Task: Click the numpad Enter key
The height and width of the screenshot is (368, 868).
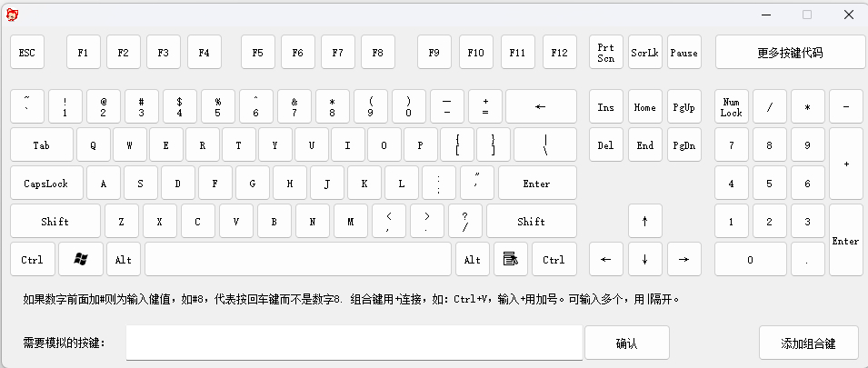Action: 846,240
